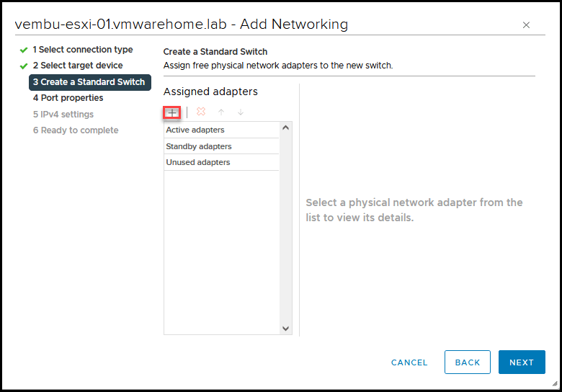The width and height of the screenshot is (562, 392).
Task: Click the red X remove adapter icon
Action: pyautogui.click(x=201, y=112)
